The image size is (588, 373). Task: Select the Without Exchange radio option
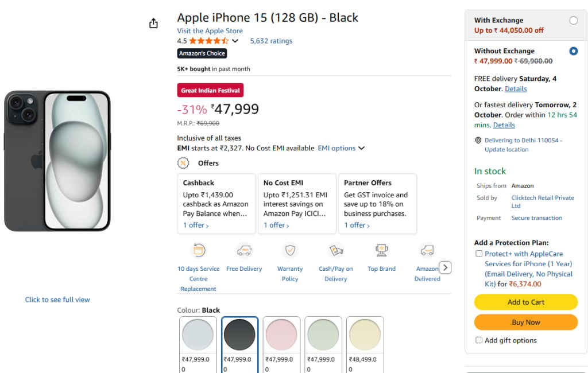[573, 51]
